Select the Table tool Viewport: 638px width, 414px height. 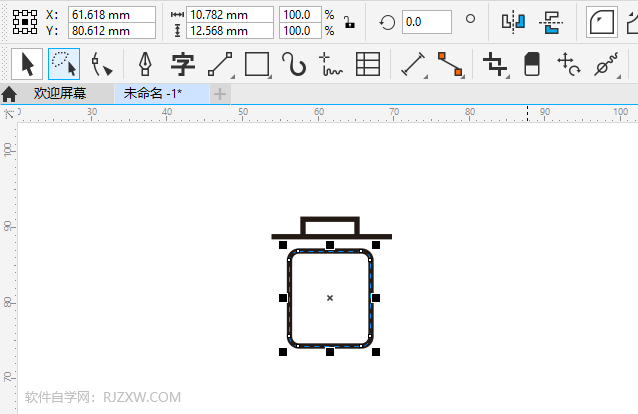click(368, 64)
